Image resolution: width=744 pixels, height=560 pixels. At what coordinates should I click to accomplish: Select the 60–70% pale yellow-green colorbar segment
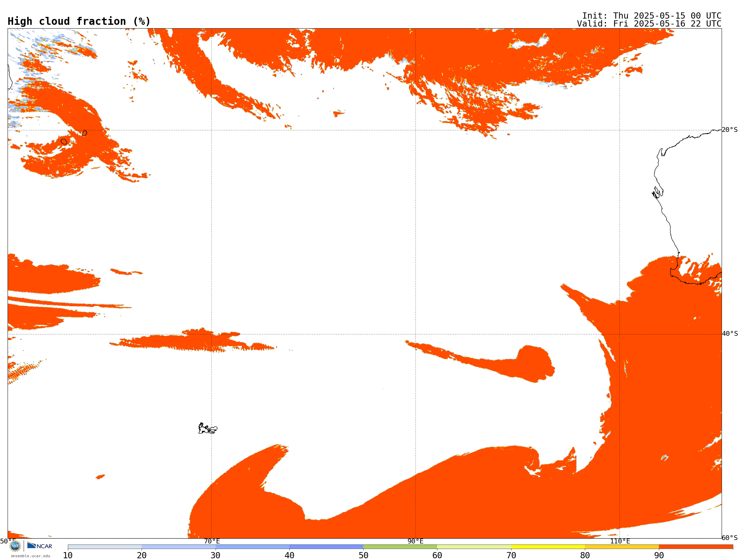point(474,547)
